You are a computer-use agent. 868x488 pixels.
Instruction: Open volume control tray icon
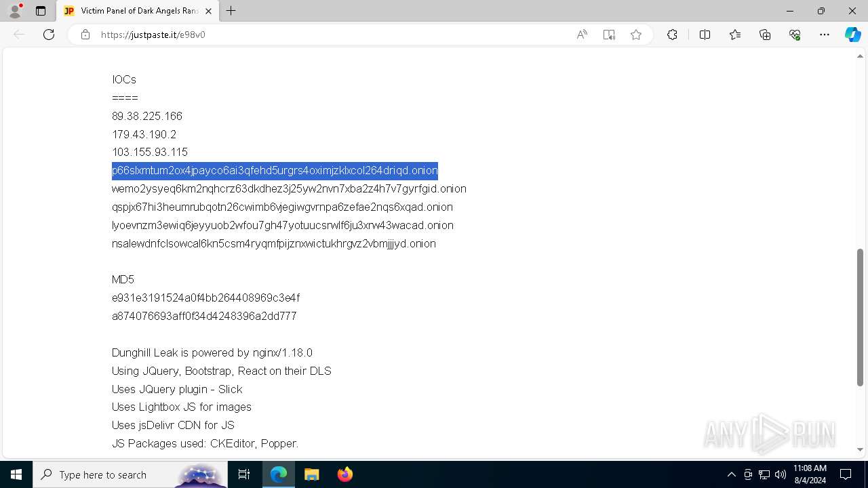point(781,474)
